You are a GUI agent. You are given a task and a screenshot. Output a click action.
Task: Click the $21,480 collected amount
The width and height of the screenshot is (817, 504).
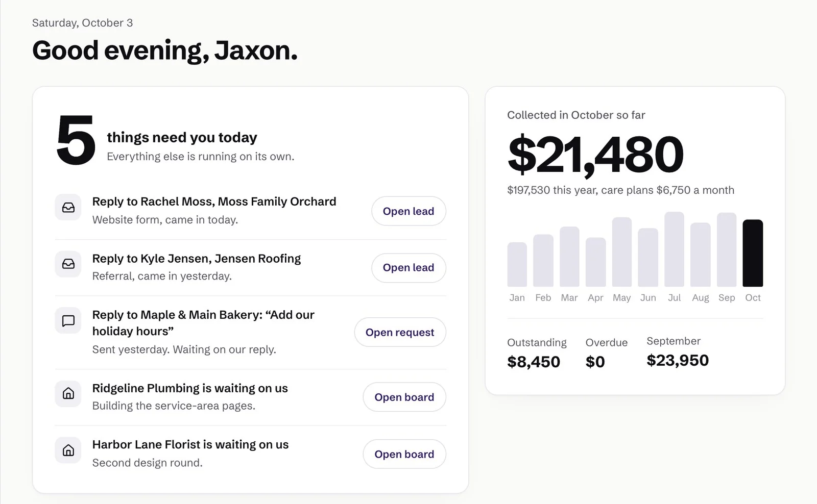[x=595, y=154]
